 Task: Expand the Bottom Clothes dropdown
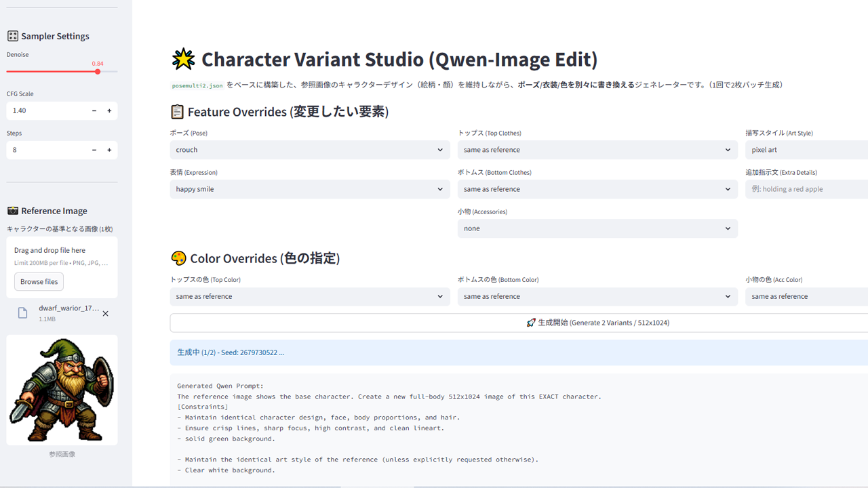[597, 189]
